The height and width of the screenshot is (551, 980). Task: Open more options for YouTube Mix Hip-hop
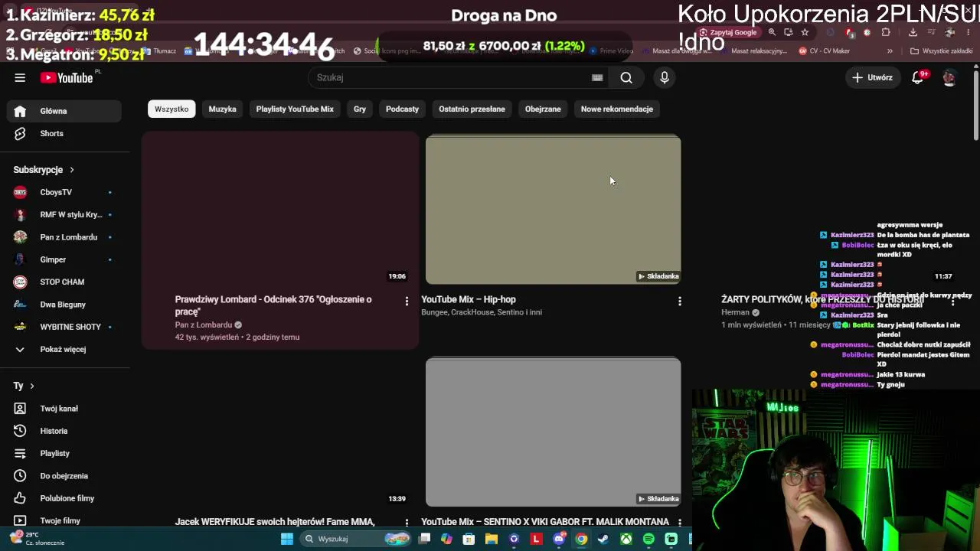(x=679, y=301)
